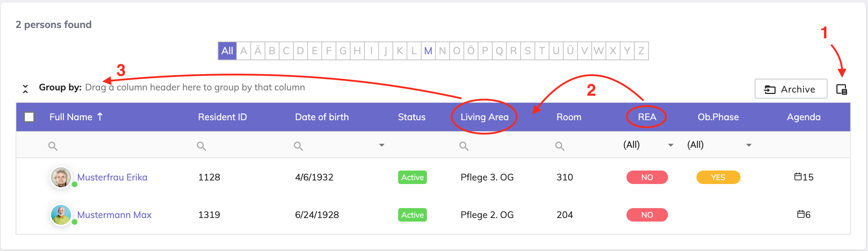Expand the REA filter dropdown
868x251 pixels.
[671, 145]
